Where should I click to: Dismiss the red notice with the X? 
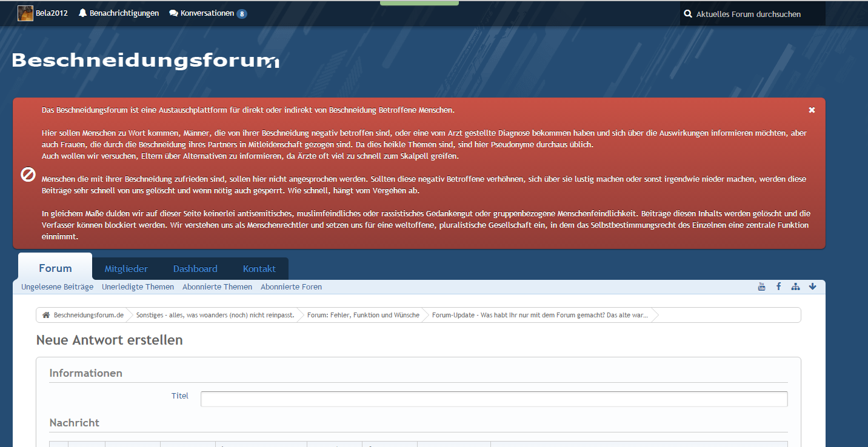812,110
